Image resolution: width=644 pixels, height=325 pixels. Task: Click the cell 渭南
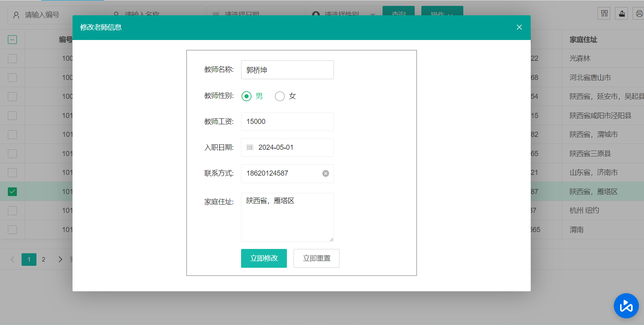pos(576,230)
